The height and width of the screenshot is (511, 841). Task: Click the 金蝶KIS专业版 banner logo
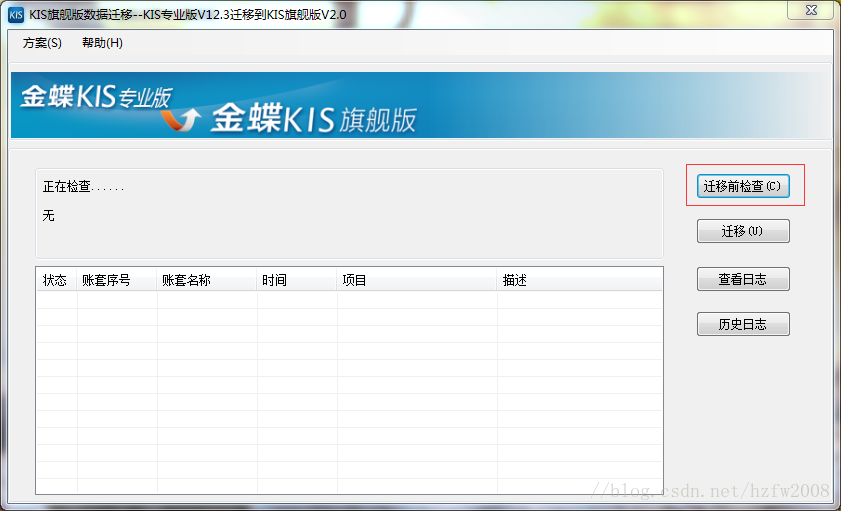pyautogui.click(x=96, y=97)
